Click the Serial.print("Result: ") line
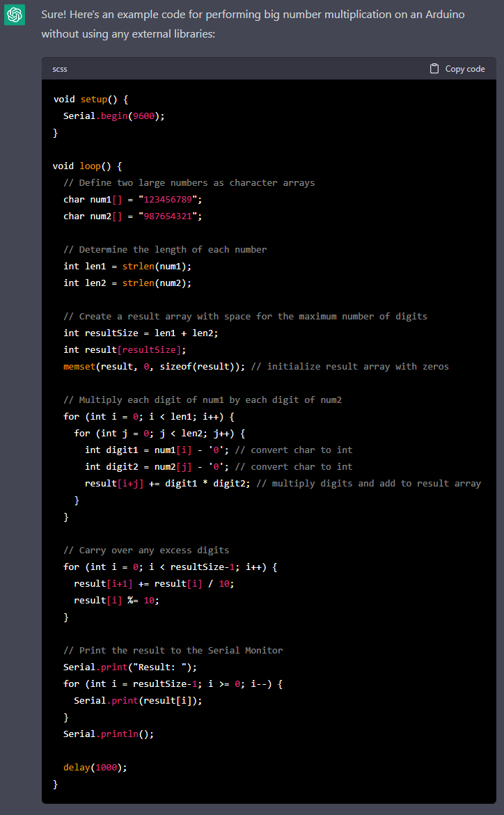This screenshot has width=504, height=815. pyautogui.click(x=130, y=667)
